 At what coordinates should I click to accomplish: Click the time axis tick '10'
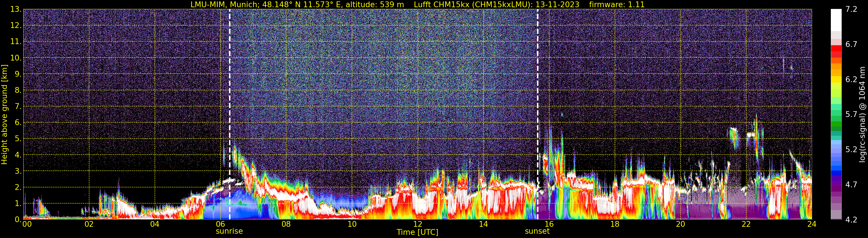point(352,224)
